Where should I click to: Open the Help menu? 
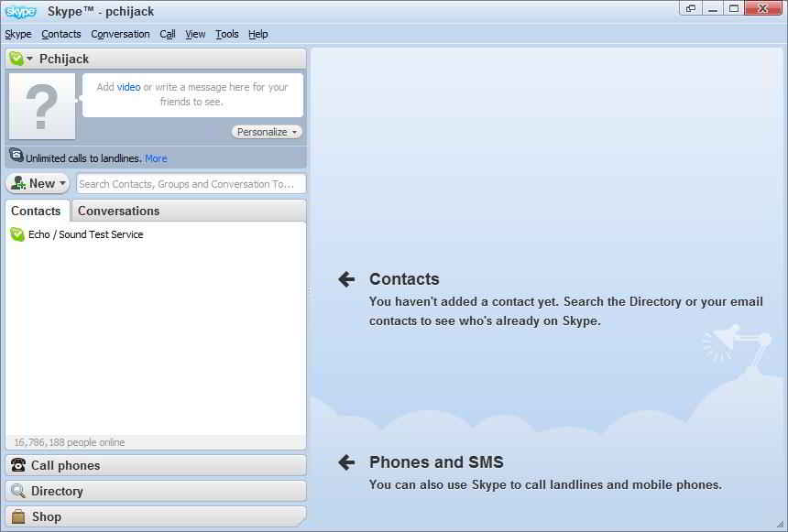257,34
